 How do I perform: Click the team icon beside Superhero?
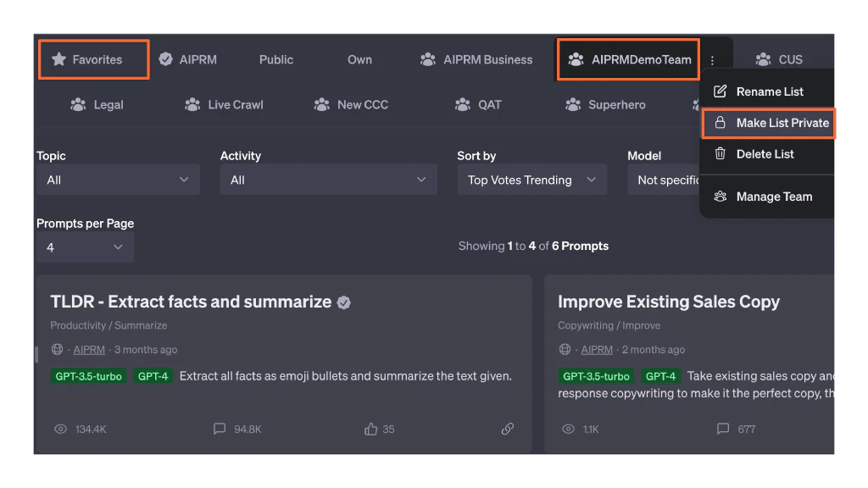(x=573, y=104)
